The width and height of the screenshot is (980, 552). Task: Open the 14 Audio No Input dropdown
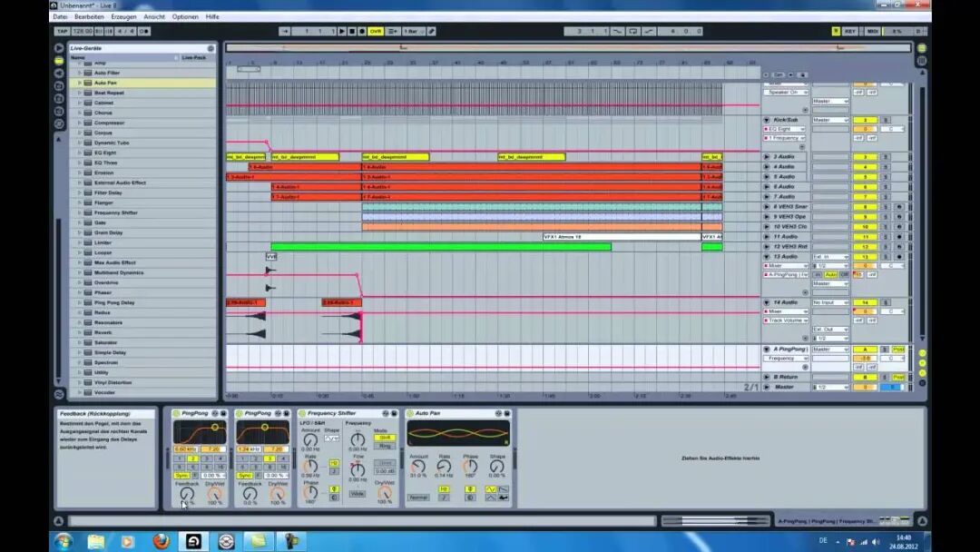830,302
